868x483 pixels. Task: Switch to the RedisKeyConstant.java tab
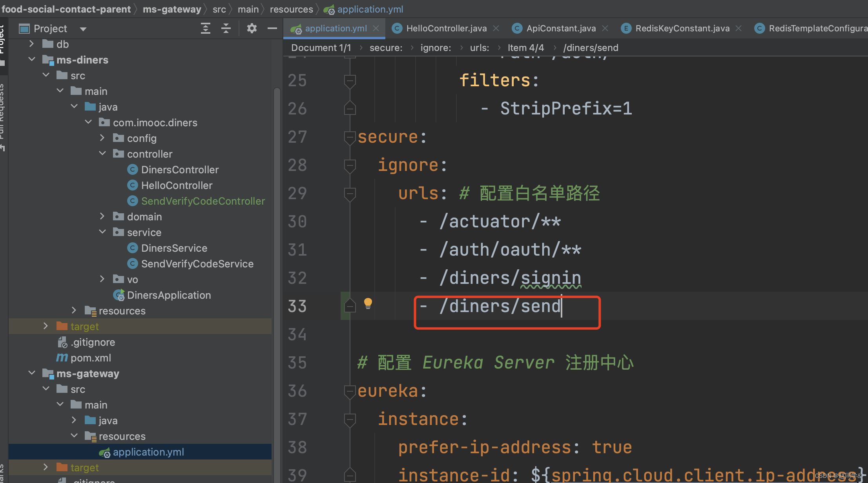pos(682,28)
